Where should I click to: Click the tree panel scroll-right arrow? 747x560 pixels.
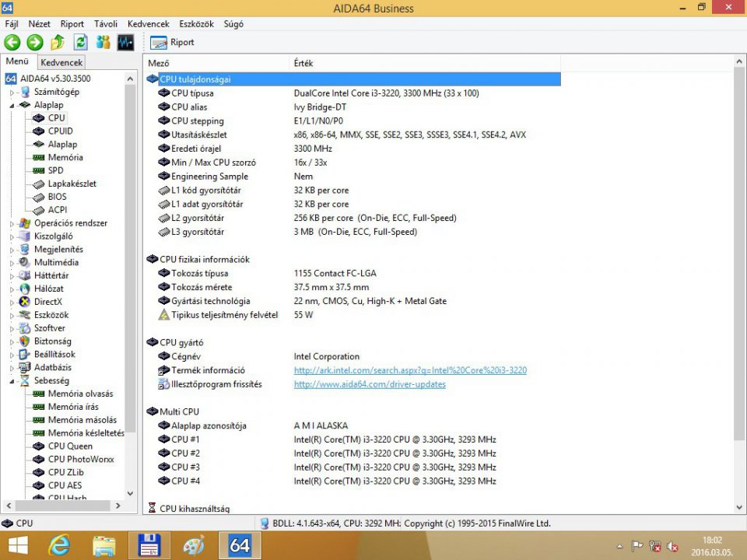point(118,506)
